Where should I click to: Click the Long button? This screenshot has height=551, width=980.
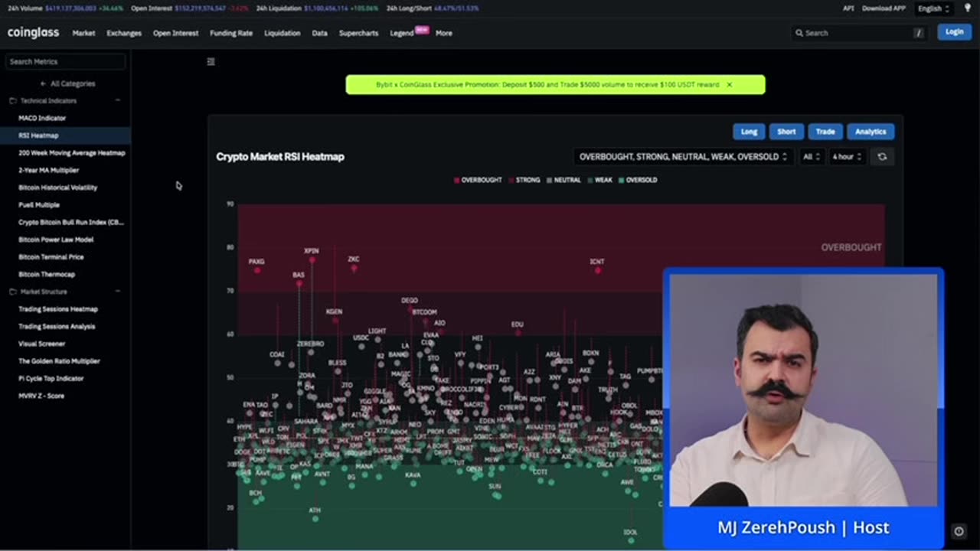pos(749,132)
